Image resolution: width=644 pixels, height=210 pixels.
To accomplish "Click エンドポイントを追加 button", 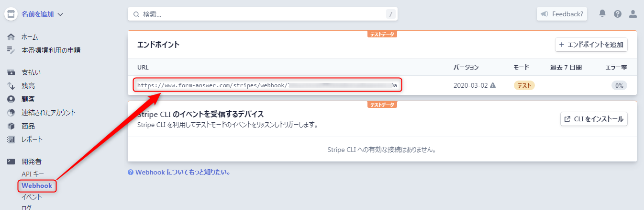I will [x=591, y=45].
